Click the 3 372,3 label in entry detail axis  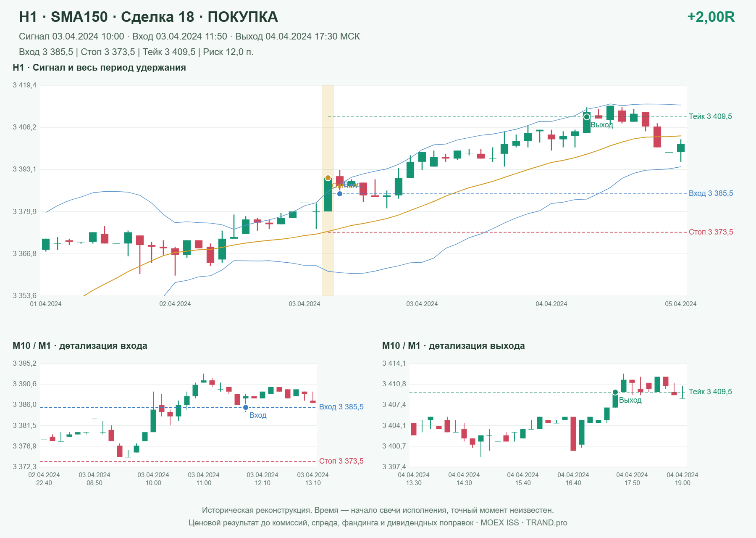point(24,467)
